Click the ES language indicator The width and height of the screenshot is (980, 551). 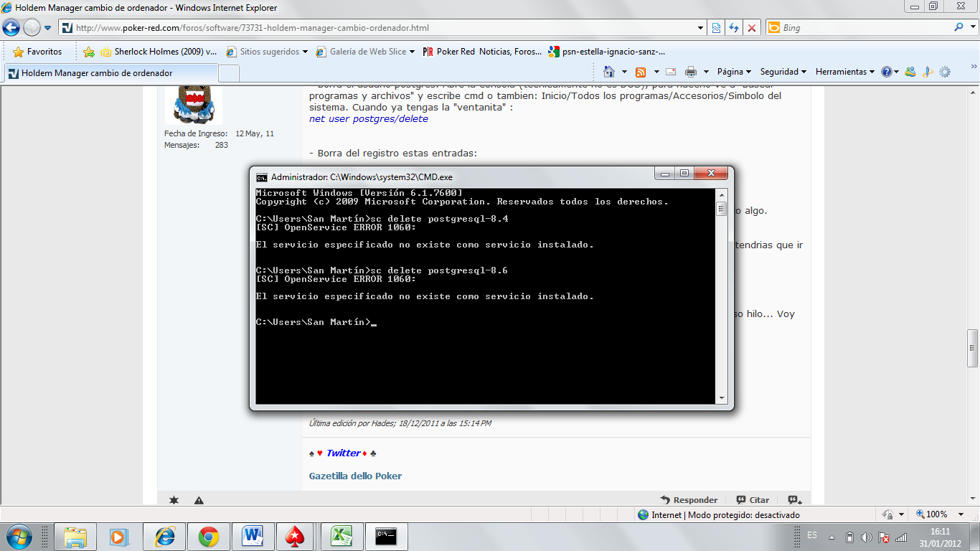(x=812, y=535)
